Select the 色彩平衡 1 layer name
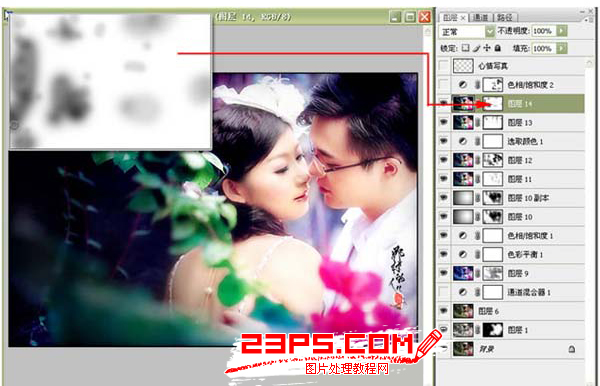Screen dimensions: 600x386 pos(525,254)
